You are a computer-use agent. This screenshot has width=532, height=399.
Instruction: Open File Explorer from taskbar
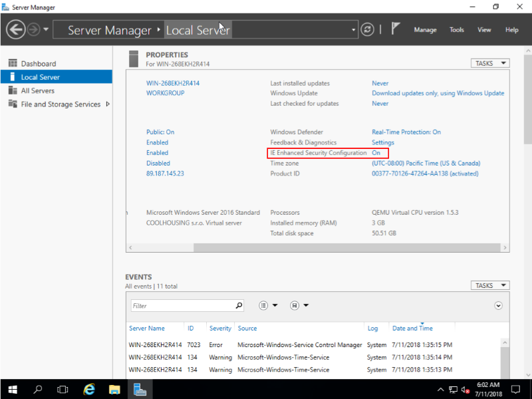tap(114, 389)
